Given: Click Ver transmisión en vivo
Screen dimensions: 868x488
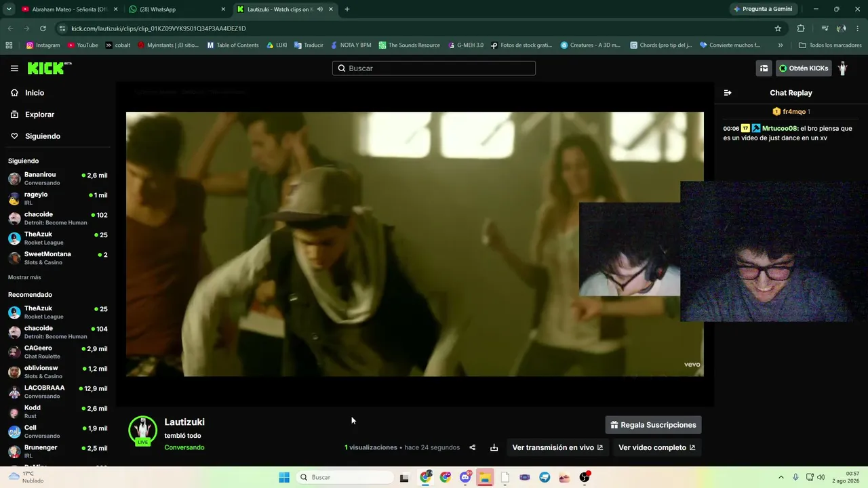Looking at the screenshot, I should point(557,447).
